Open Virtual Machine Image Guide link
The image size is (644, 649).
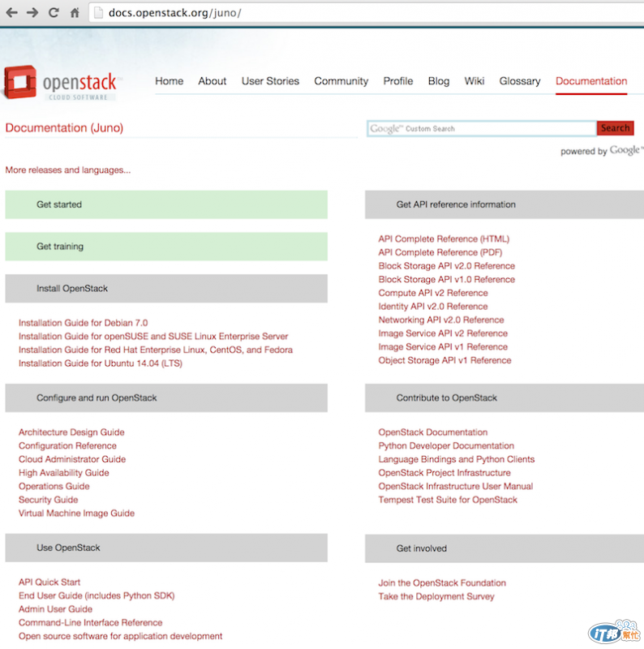click(76, 514)
